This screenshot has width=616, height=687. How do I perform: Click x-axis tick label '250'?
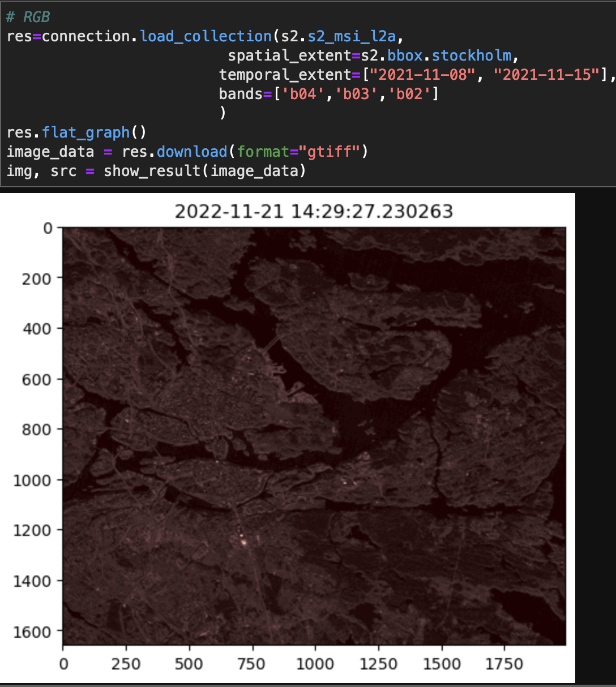126,664
